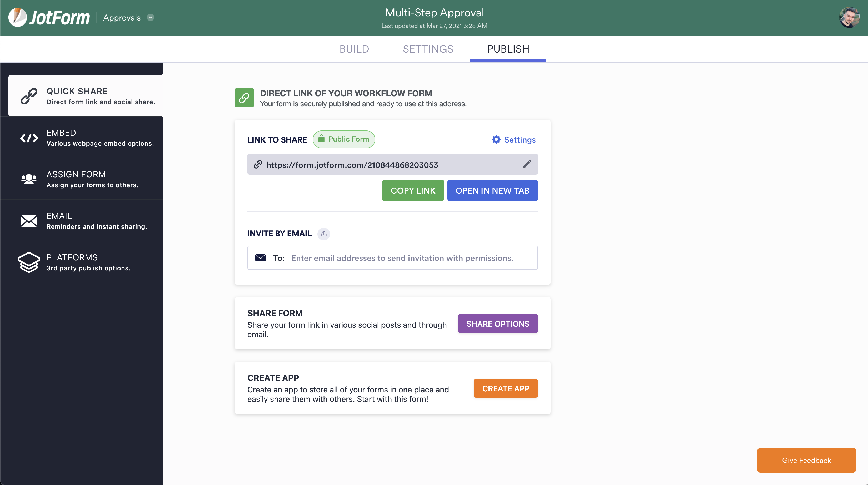Click the Embed code brackets icon
The width and height of the screenshot is (868, 485).
click(x=29, y=138)
